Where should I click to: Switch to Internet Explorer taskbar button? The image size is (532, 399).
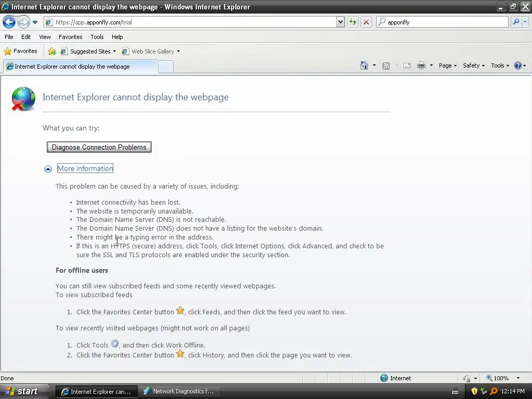click(96, 392)
